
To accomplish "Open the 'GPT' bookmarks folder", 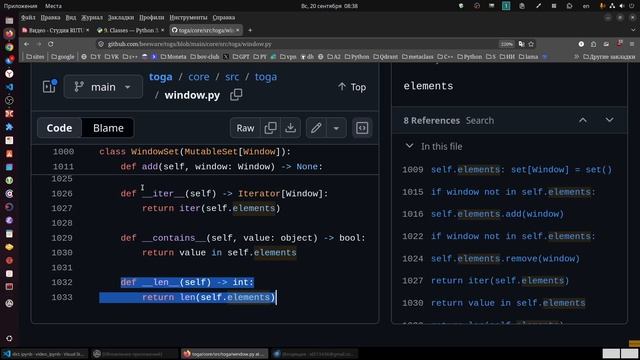I will tap(241, 57).
